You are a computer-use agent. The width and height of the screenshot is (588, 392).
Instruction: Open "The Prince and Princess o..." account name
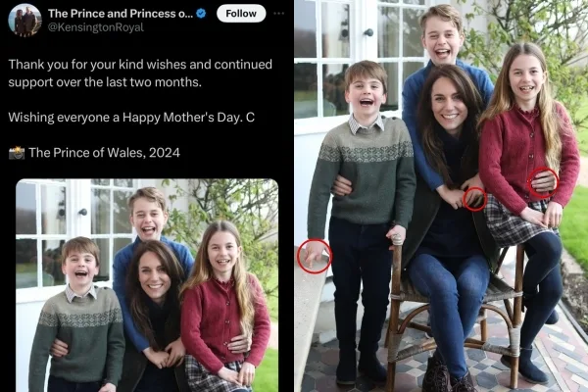(120, 14)
